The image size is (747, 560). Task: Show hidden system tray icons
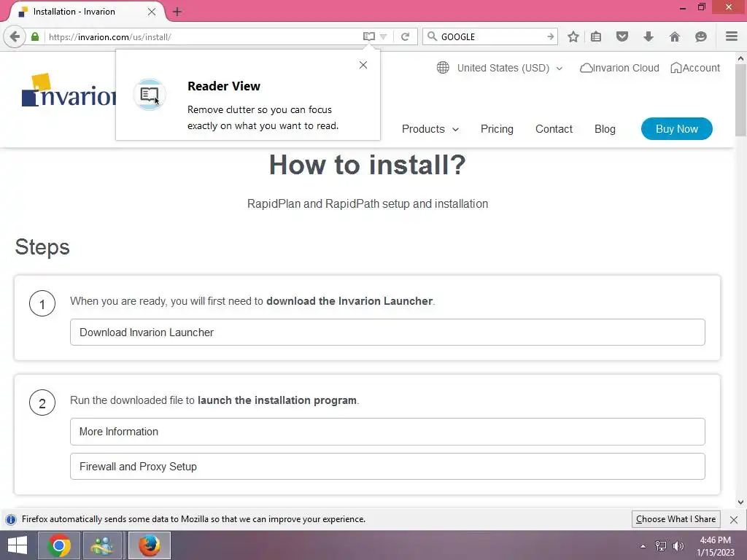[x=643, y=546]
